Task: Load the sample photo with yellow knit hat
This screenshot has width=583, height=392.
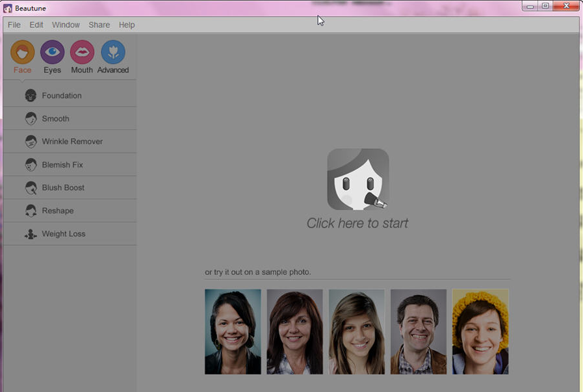Action: pyautogui.click(x=480, y=332)
